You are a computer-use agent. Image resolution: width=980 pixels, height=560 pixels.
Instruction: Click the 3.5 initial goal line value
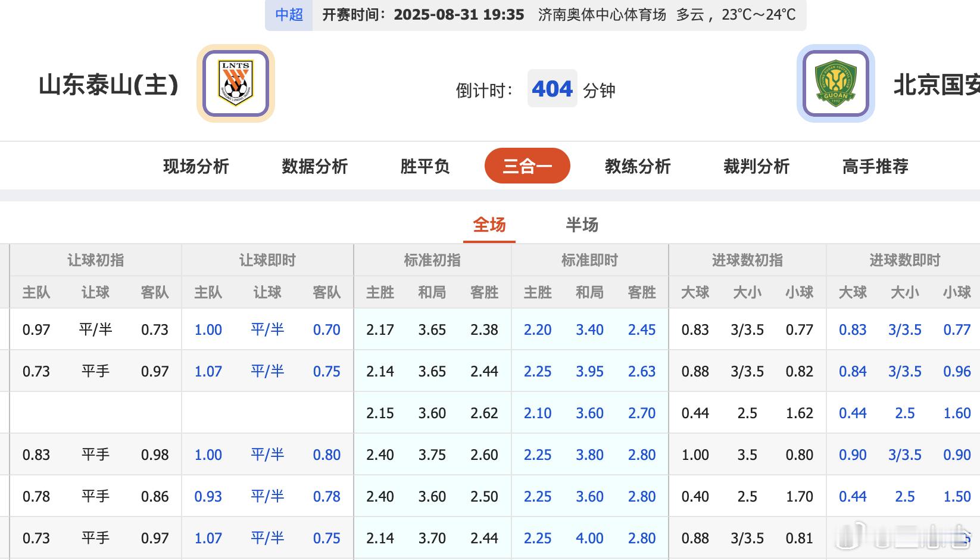click(x=747, y=455)
